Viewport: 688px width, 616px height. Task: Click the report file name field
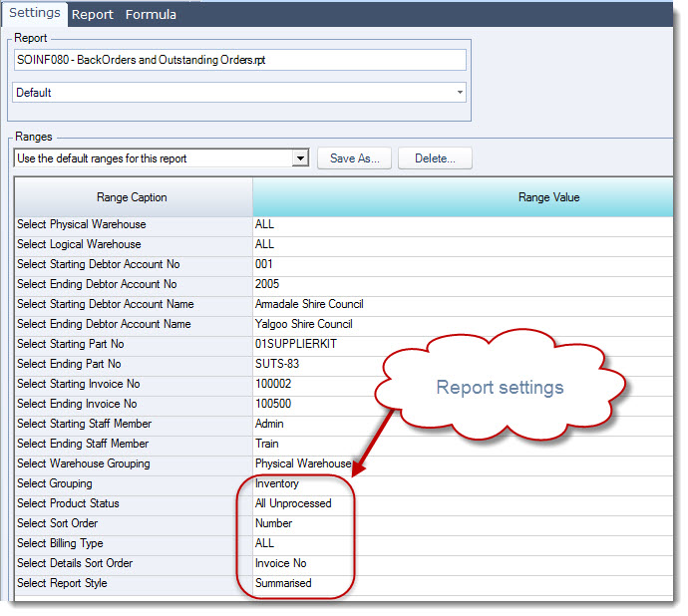[239, 60]
